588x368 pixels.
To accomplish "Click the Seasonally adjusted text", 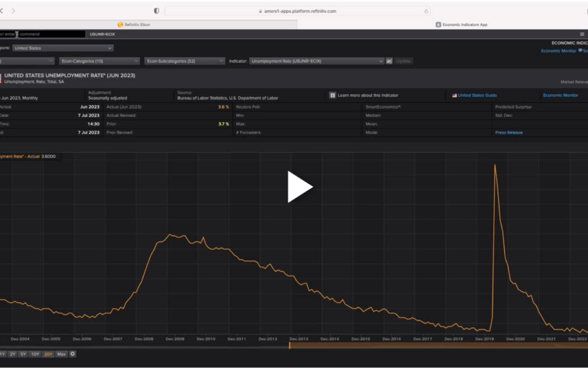I will (x=108, y=98).
